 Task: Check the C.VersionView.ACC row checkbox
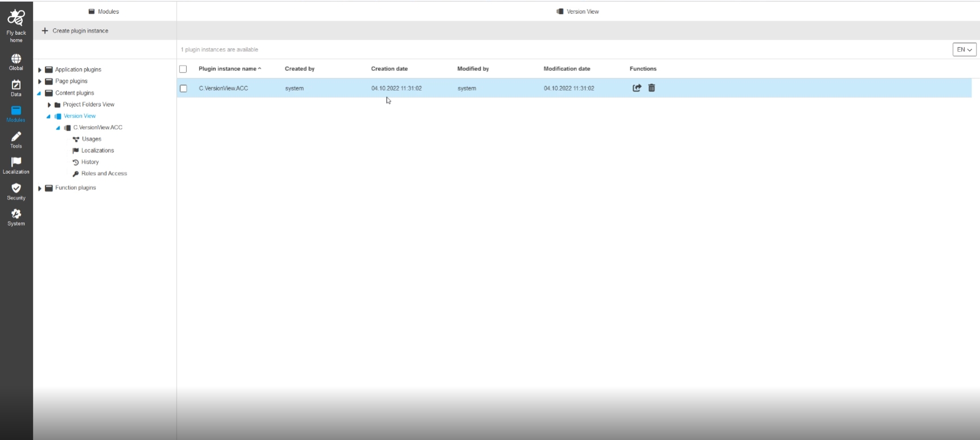point(183,88)
